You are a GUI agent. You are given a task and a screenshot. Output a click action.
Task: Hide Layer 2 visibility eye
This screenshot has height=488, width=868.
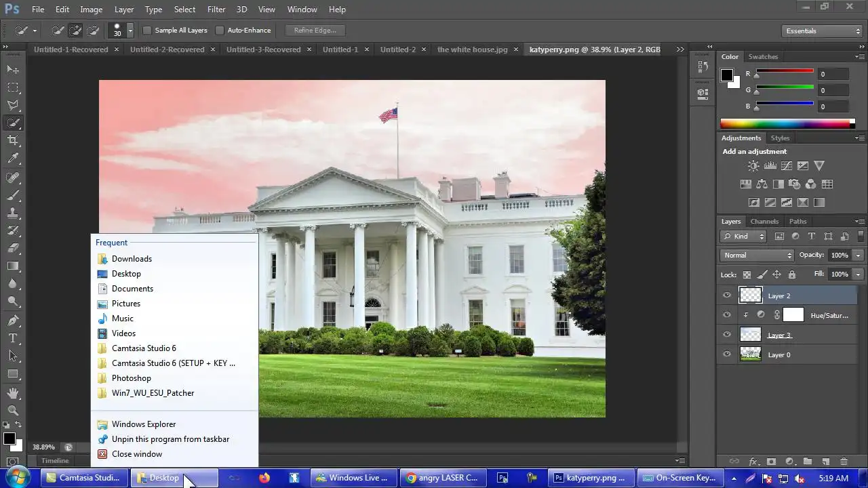point(727,296)
